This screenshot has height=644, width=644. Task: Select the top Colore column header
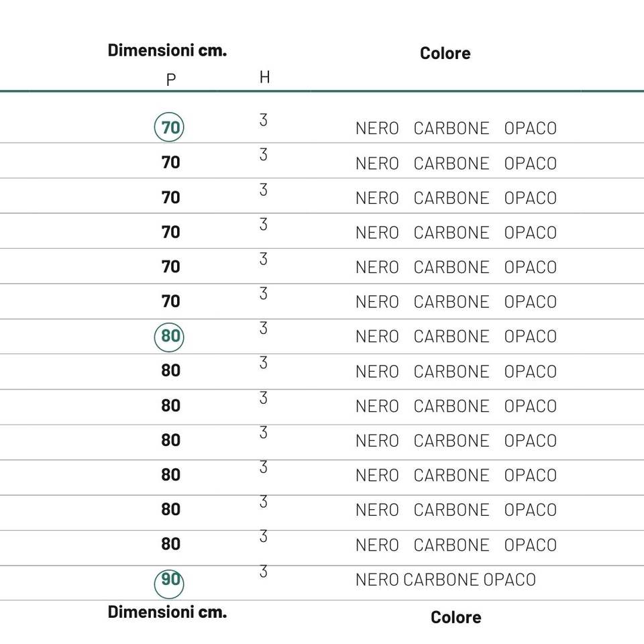coord(445,54)
